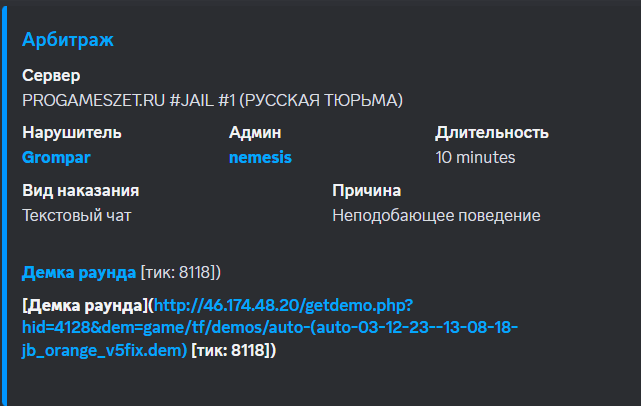Viewport: 641px width, 406px height.
Task: Click the bold [Демка раунда]( text
Action: [88, 305]
